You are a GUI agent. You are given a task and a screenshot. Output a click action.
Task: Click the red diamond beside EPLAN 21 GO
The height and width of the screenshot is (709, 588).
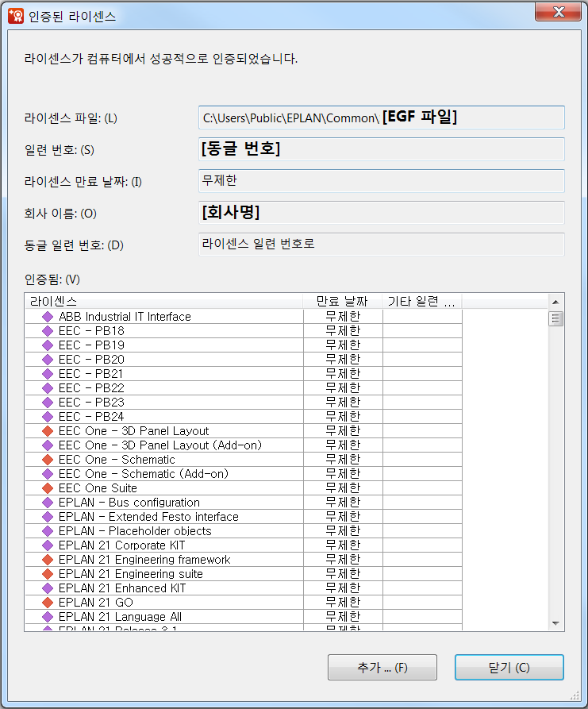tap(48, 603)
